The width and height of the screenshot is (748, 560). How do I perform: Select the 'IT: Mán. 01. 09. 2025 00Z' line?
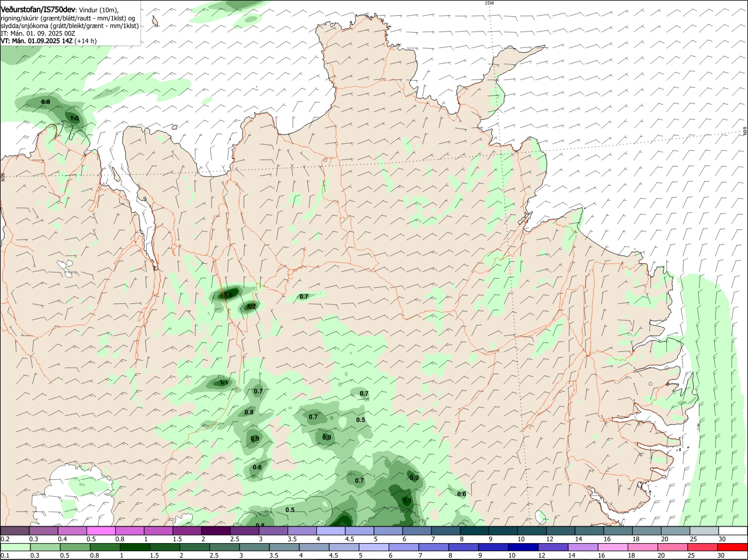tap(38, 33)
